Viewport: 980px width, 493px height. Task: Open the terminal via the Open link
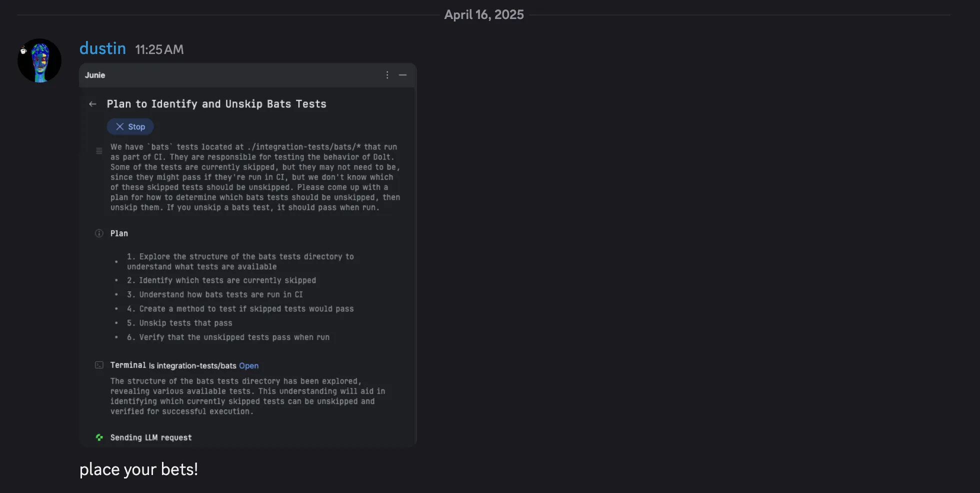(248, 366)
